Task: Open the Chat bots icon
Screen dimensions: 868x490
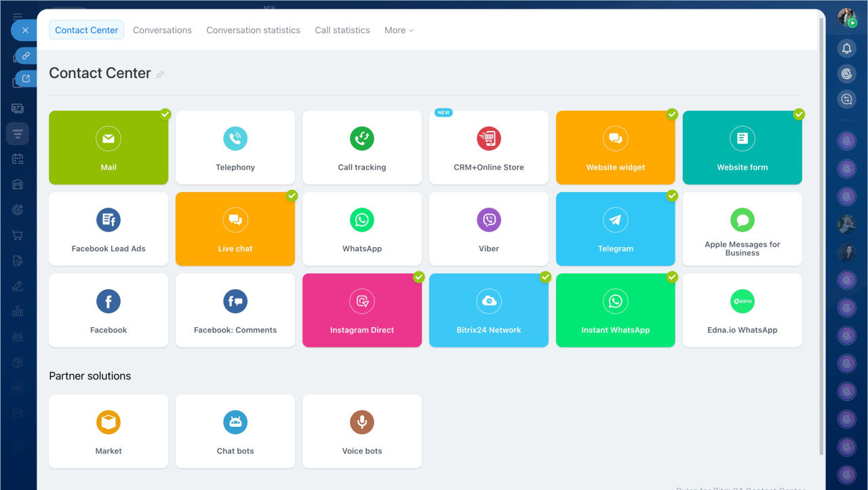Action: click(x=235, y=422)
